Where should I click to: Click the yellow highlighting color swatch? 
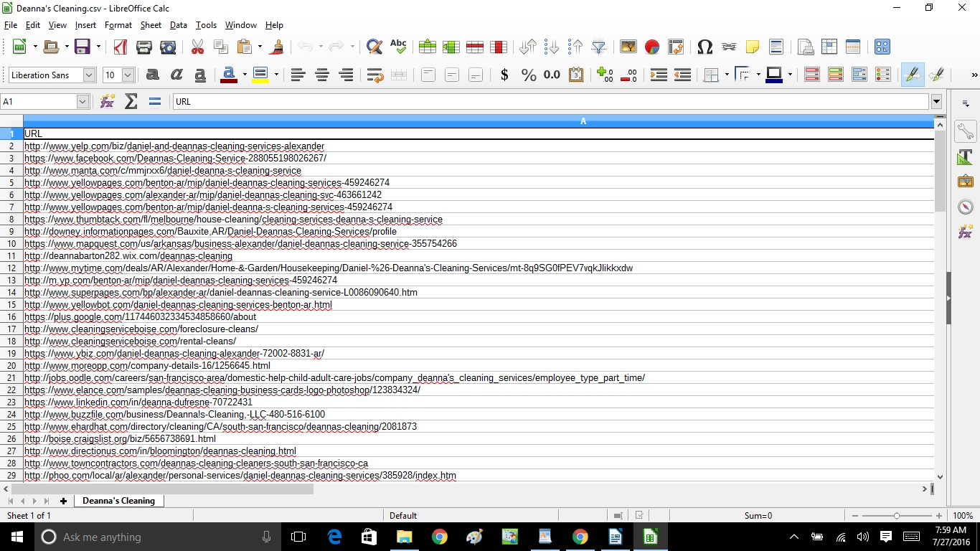[260, 75]
